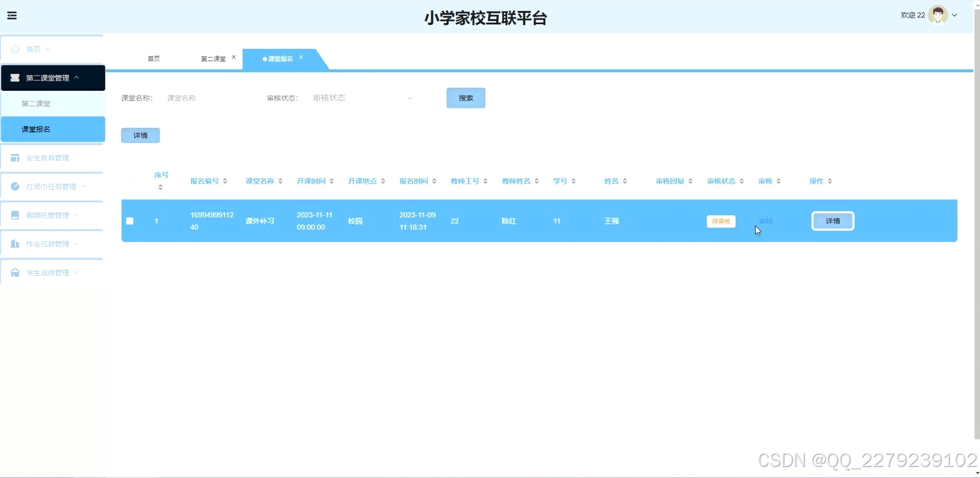This screenshot has height=478, width=980.
Task: Click the 作业信息管理 chart icon
Action: coord(15,243)
